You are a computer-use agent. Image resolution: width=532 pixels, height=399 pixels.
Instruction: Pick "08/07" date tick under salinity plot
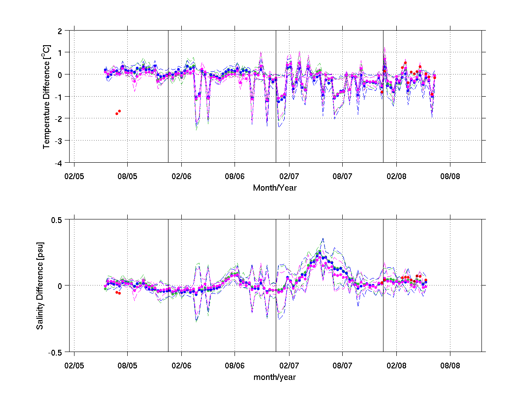click(x=343, y=366)
